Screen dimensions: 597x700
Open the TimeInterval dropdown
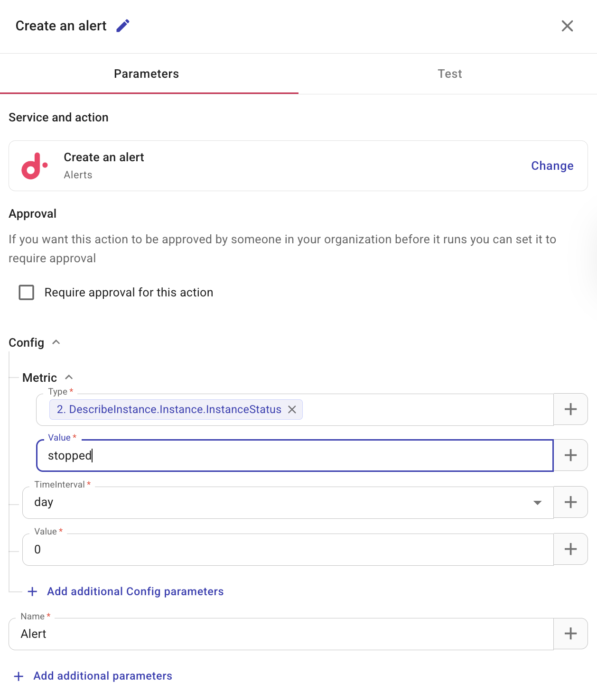pos(537,502)
